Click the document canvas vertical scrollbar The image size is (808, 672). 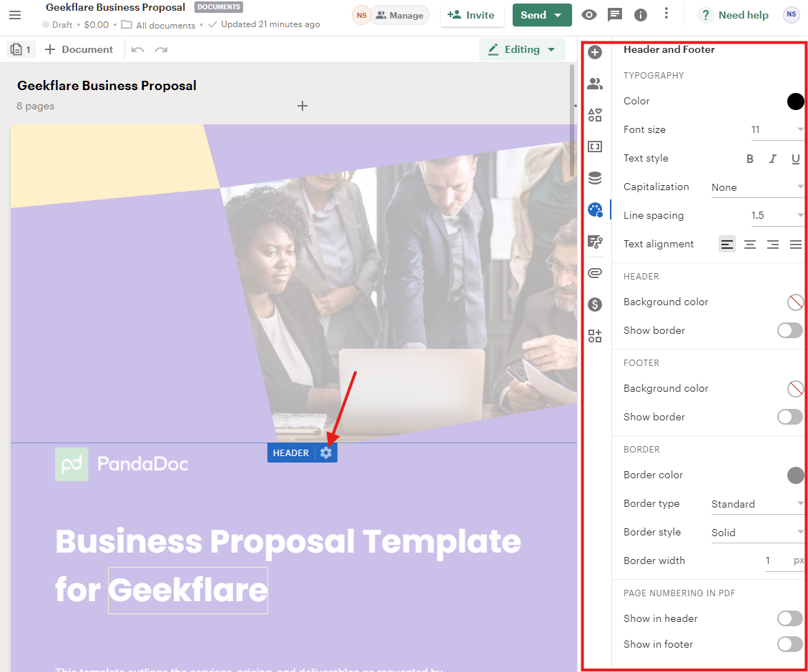572,121
